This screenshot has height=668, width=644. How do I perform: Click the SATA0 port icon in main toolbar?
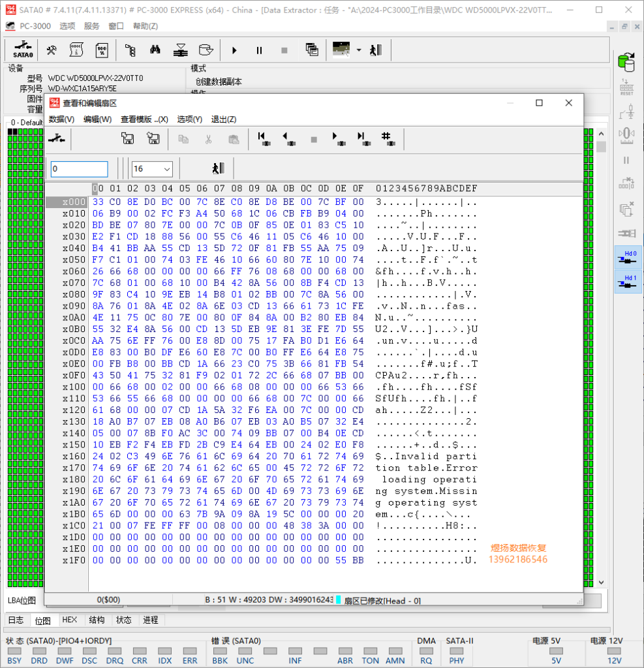point(23,50)
